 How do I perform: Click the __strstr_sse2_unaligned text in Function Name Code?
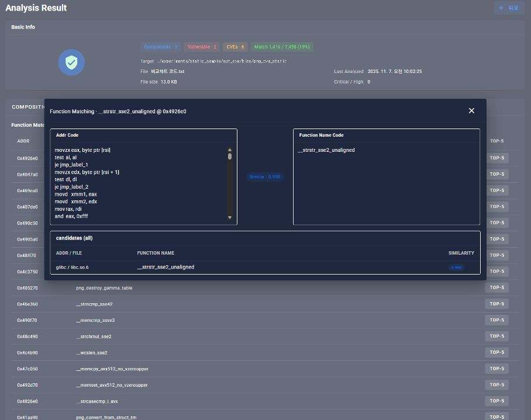(x=326, y=150)
